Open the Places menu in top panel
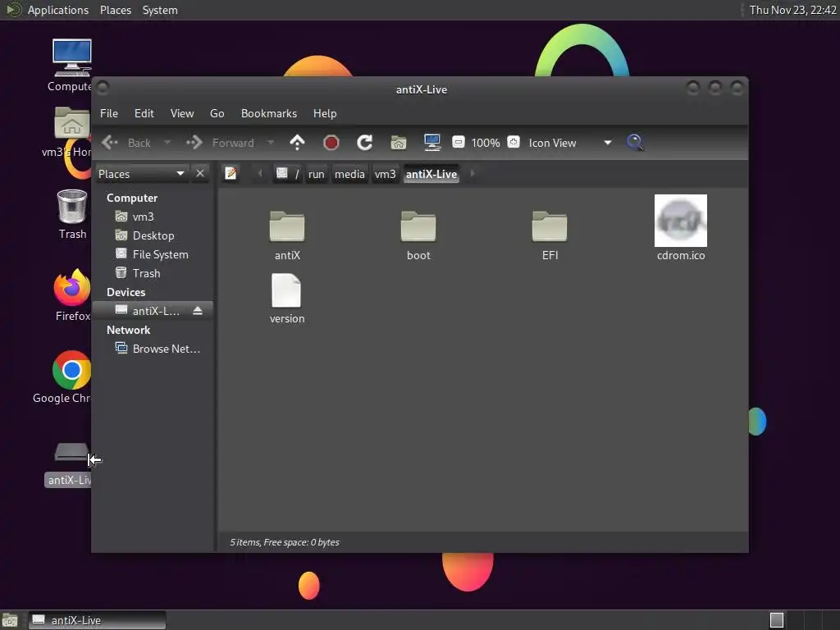The image size is (840, 630). (x=115, y=10)
